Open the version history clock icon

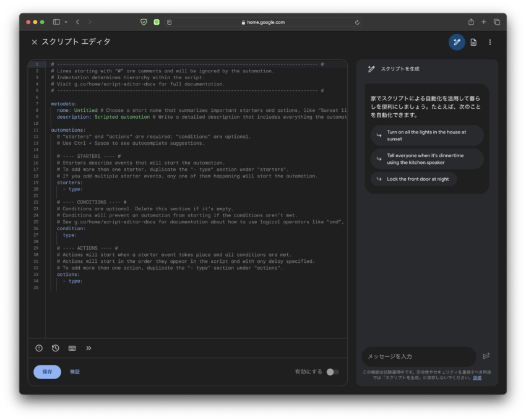(x=56, y=348)
